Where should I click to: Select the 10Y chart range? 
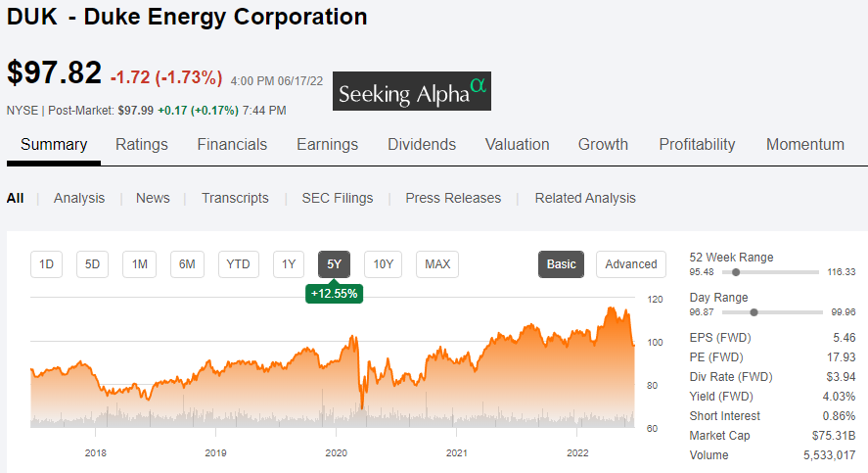pos(383,264)
